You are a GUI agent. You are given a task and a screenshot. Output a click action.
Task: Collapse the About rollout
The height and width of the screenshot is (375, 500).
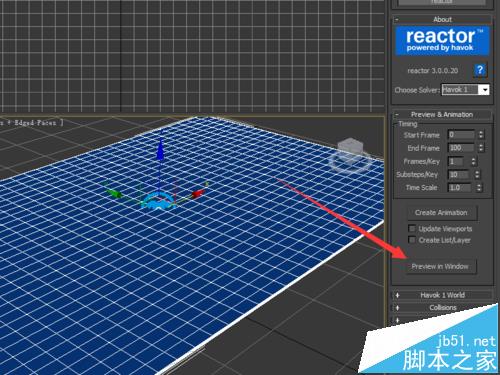pos(442,19)
